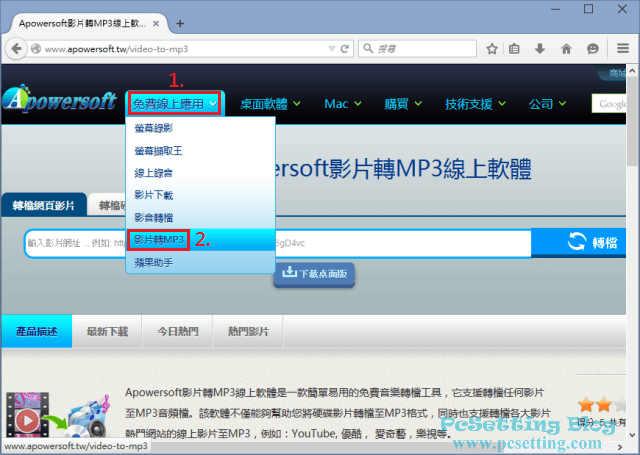Image resolution: width=640 pixels, height=455 pixels.
Task: Reload the page with refresh icon
Action: 344,49
